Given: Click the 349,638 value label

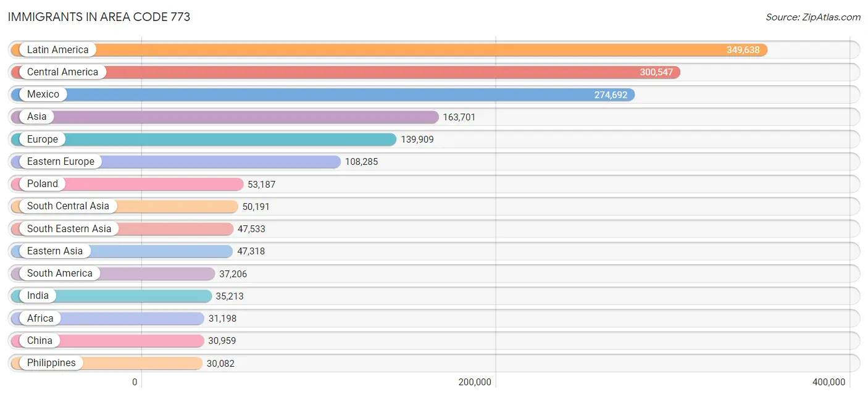Looking at the screenshot, I should pyautogui.click(x=743, y=50).
